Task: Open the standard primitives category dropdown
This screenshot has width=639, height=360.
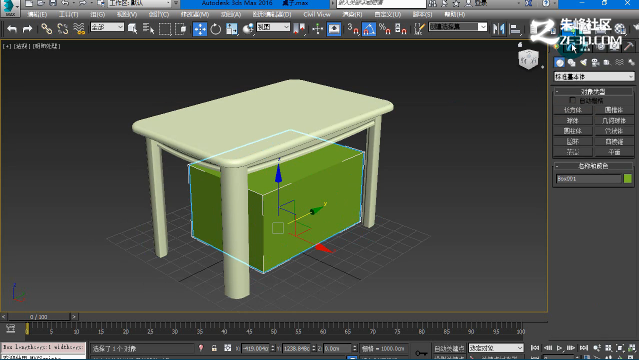Action: pyautogui.click(x=594, y=77)
